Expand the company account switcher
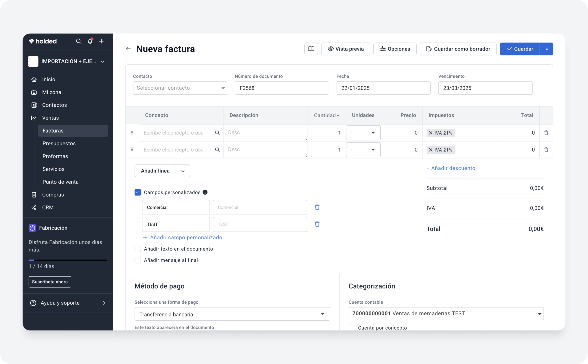This screenshot has height=364, width=588. click(103, 61)
